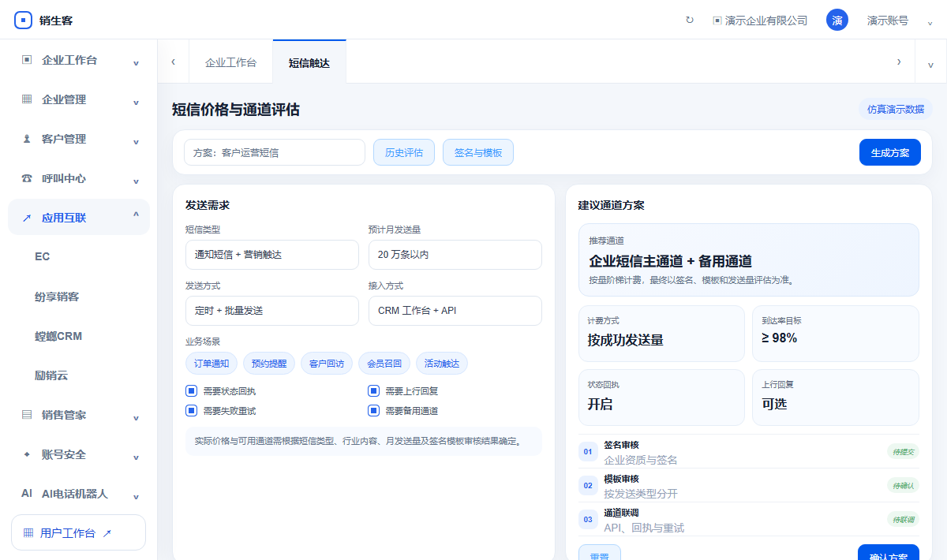Click the 方案：客户运营短信 input field
Image resolution: width=947 pixels, height=560 pixels.
[x=275, y=152]
